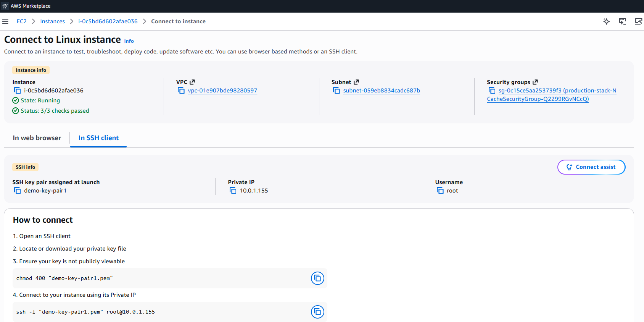
Task: Click the SSH info badge
Action: (26, 167)
